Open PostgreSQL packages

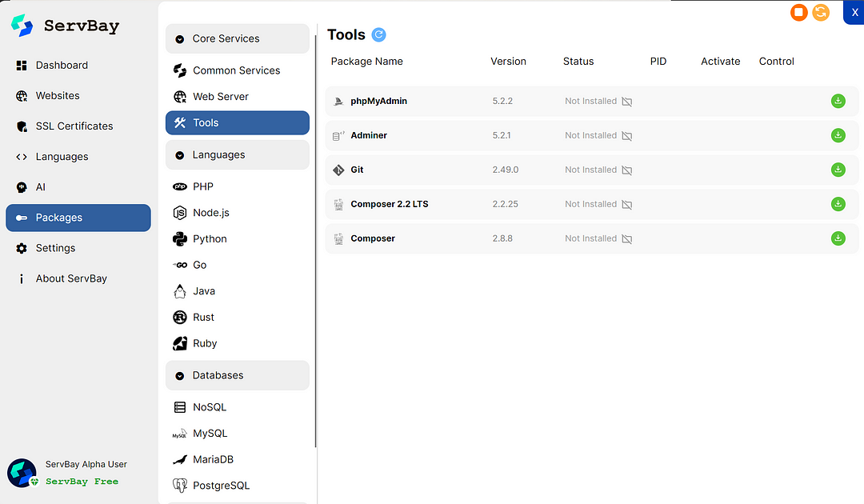tap(237, 486)
